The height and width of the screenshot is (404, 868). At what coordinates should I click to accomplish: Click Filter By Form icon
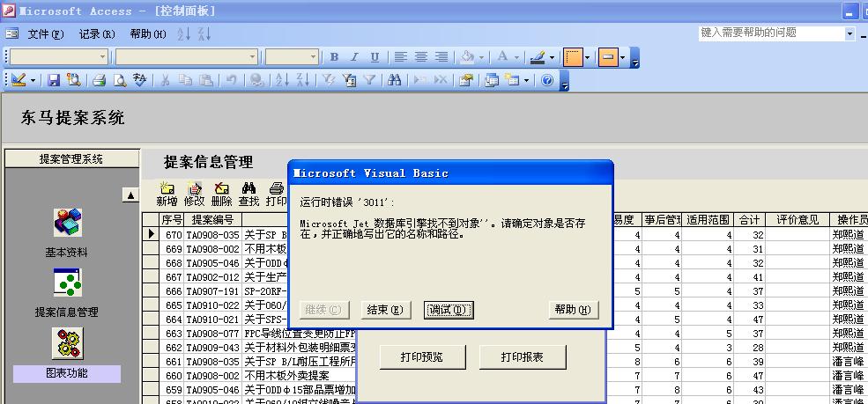pos(349,81)
